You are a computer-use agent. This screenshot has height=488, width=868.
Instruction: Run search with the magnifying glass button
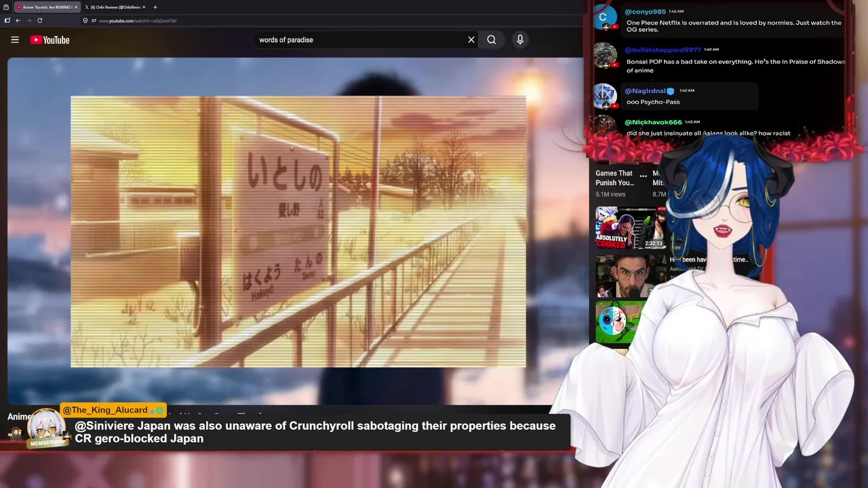pos(492,40)
